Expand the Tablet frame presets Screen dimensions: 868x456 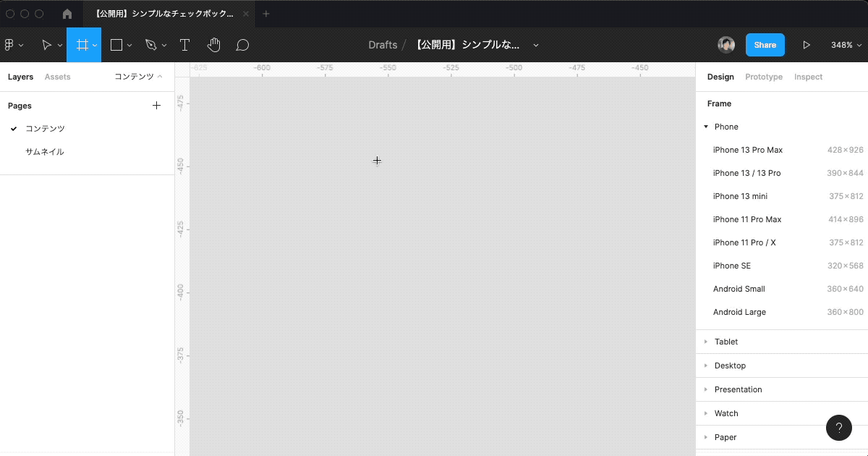point(726,341)
